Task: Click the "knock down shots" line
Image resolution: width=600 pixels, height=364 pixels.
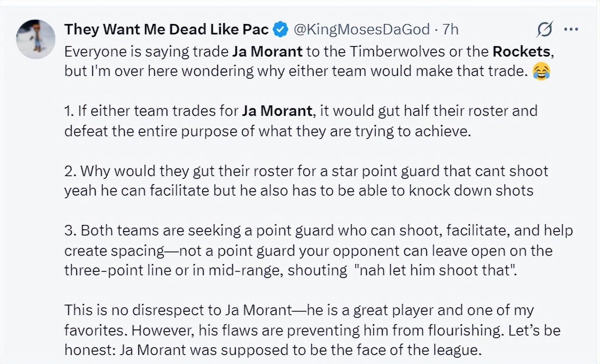Action: (299, 190)
